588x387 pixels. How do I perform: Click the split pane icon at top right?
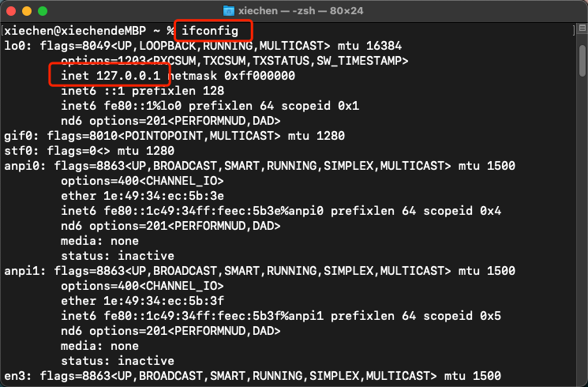(x=582, y=28)
